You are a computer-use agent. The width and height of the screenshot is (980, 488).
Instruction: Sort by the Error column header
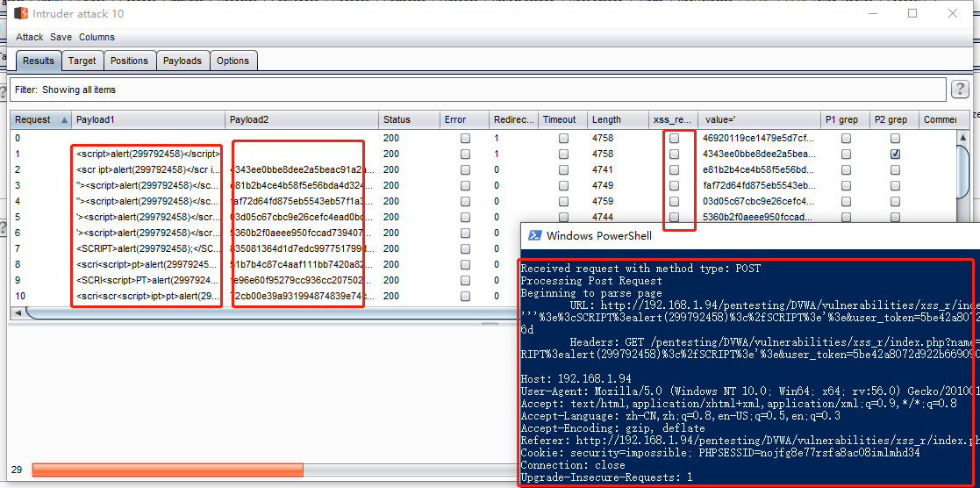point(464,119)
